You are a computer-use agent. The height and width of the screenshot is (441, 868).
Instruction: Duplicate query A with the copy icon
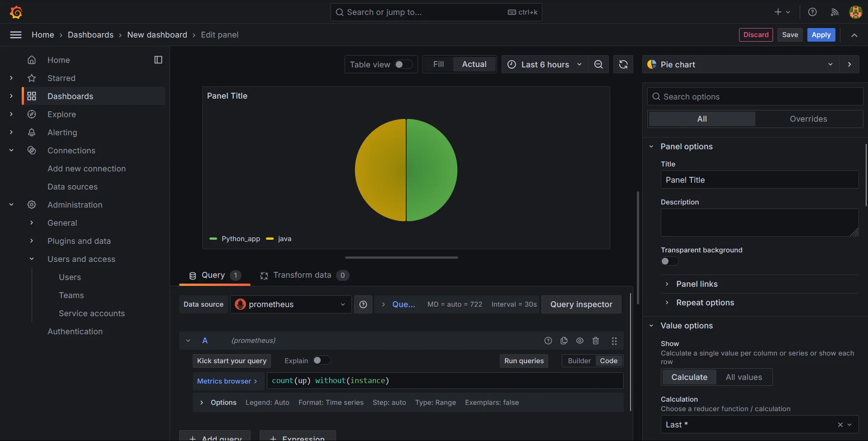564,341
